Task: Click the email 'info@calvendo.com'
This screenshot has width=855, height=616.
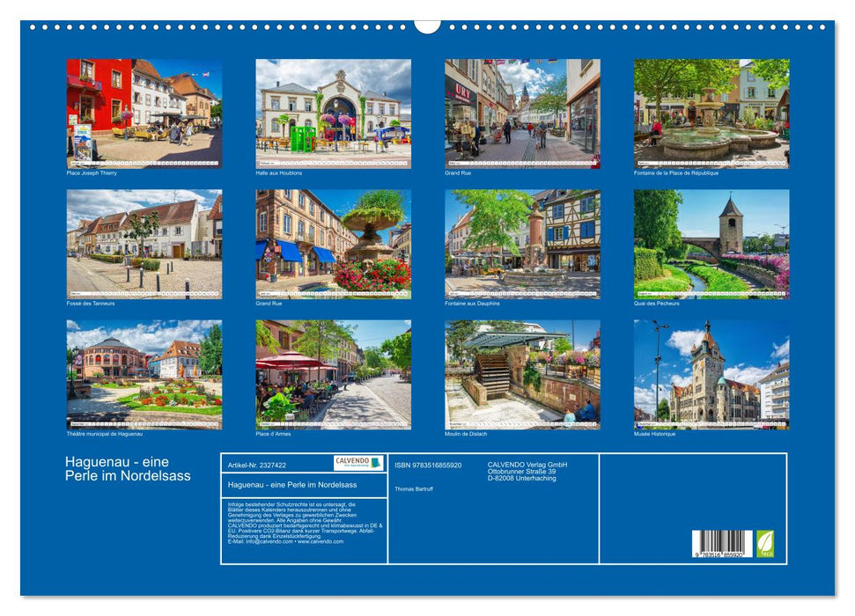Action: tap(269, 541)
